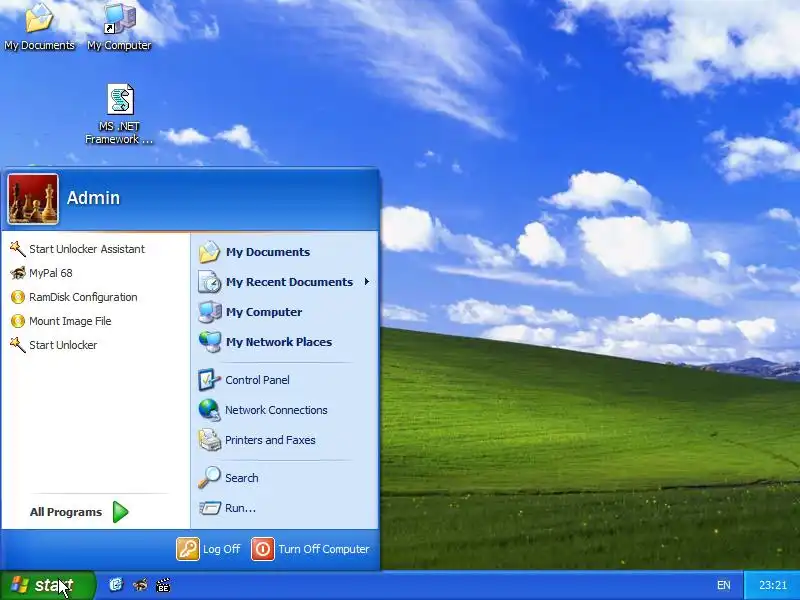The height and width of the screenshot is (600, 800).
Task: Click the MyPal 68 raccoon icon
Action: (x=18, y=273)
